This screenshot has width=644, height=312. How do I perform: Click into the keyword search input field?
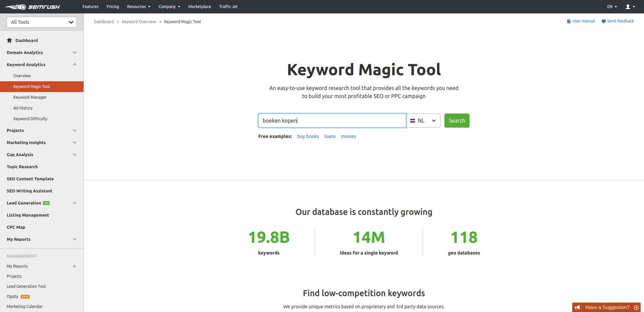coord(332,121)
